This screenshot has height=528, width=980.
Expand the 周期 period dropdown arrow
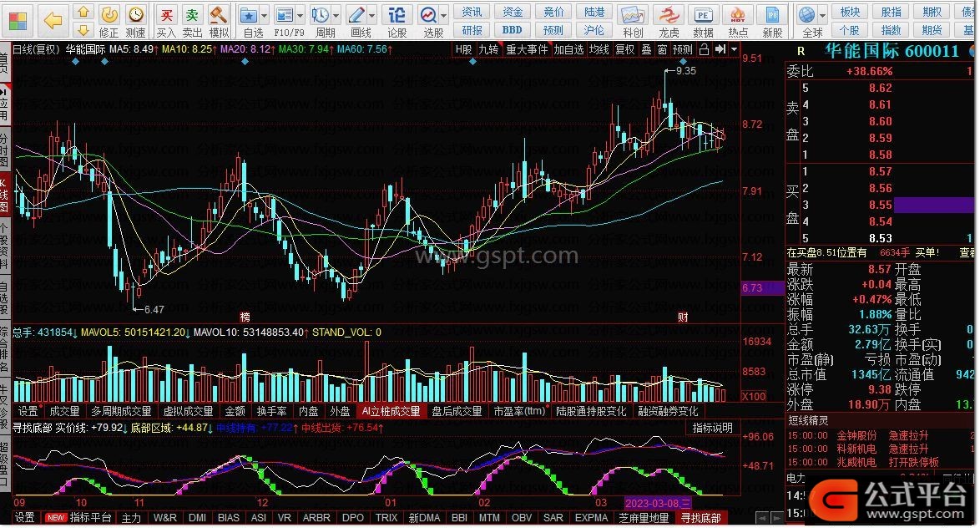pos(336,14)
